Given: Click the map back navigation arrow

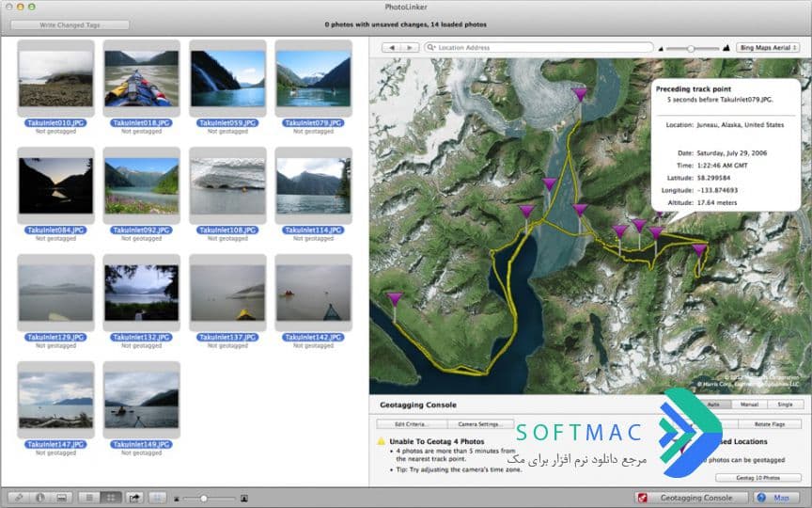Looking at the screenshot, I should pyautogui.click(x=392, y=48).
